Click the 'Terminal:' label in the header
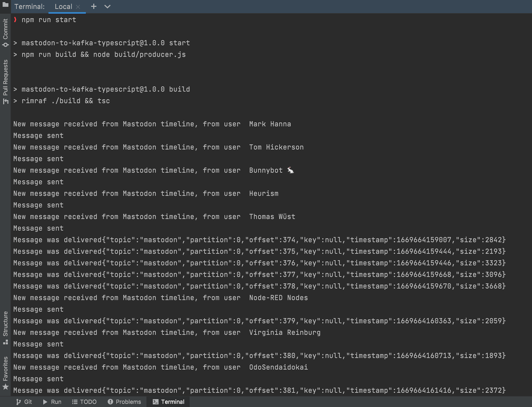 point(30,7)
